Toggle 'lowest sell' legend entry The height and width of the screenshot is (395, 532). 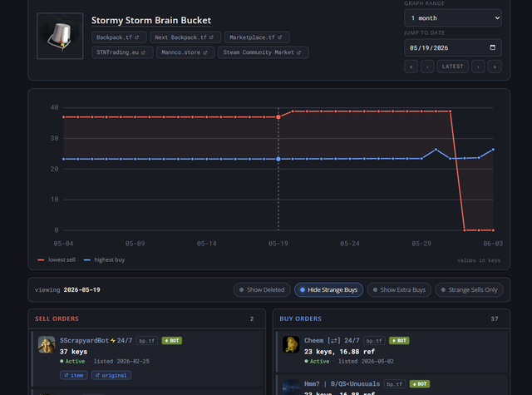coord(57,260)
